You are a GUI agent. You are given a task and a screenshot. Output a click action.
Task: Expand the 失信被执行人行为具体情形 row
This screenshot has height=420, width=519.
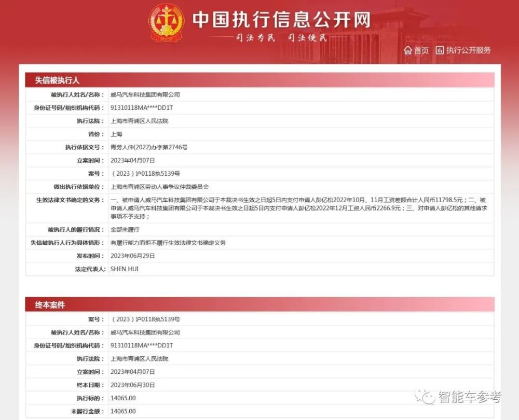point(67,243)
